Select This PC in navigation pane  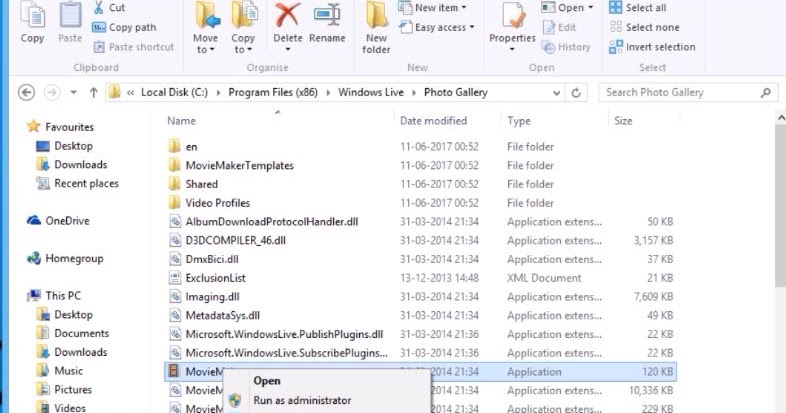(54, 296)
